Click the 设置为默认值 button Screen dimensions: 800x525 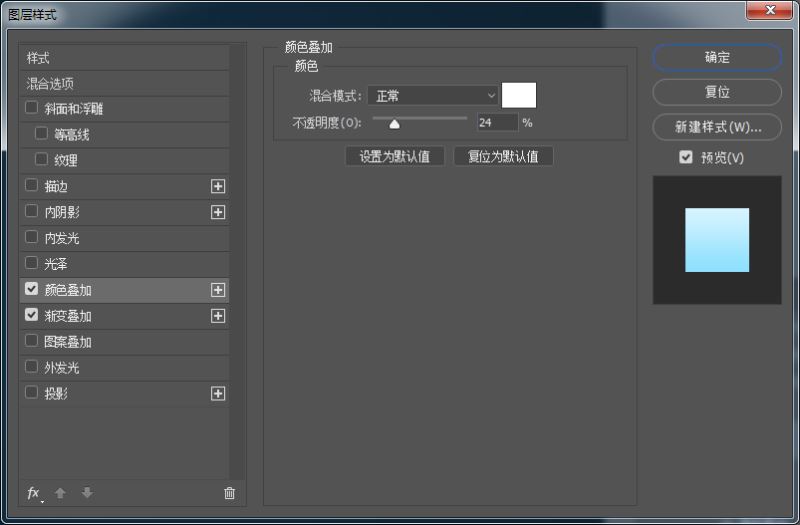point(394,157)
